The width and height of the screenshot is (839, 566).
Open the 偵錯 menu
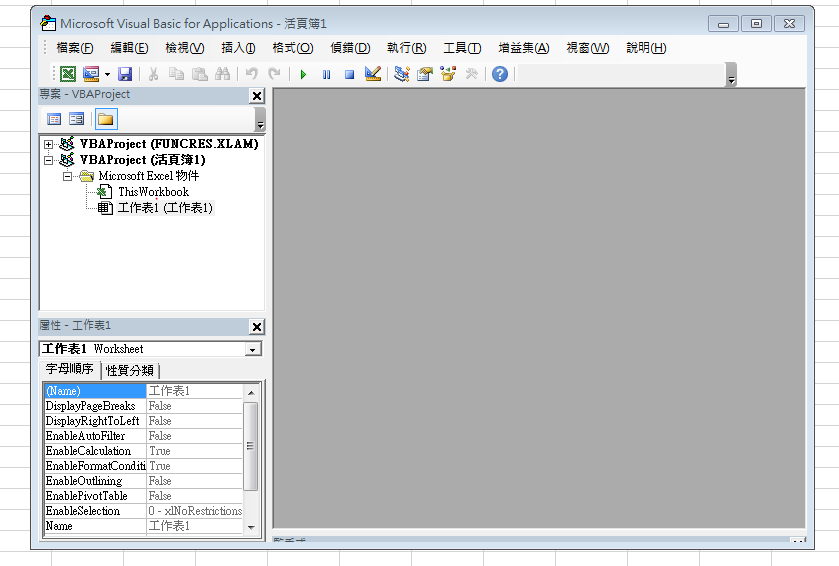click(x=350, y=48)
